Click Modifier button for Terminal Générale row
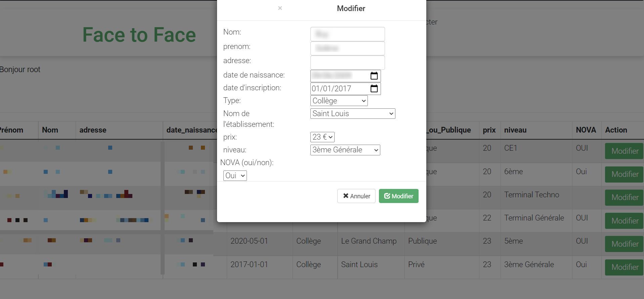 coord(625,221)
